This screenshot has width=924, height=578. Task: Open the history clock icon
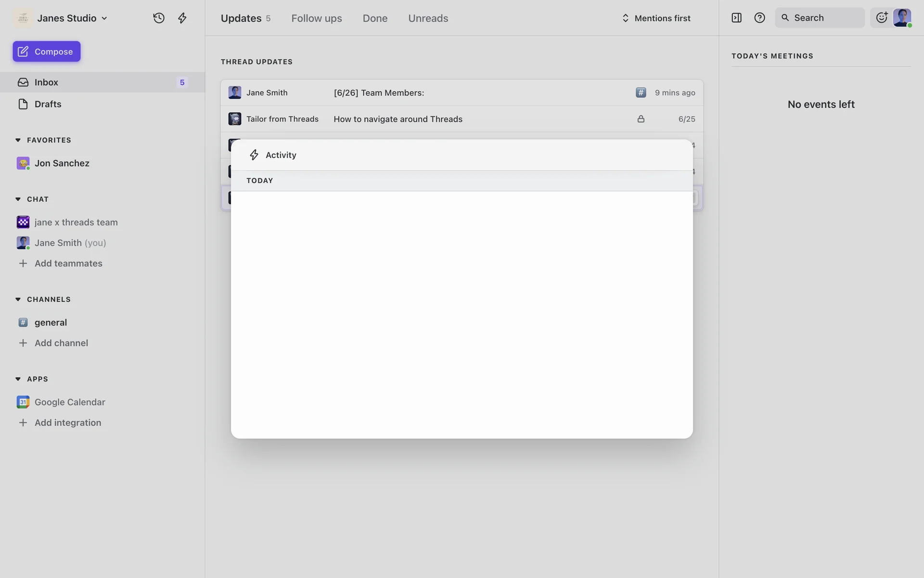(159, 18)
